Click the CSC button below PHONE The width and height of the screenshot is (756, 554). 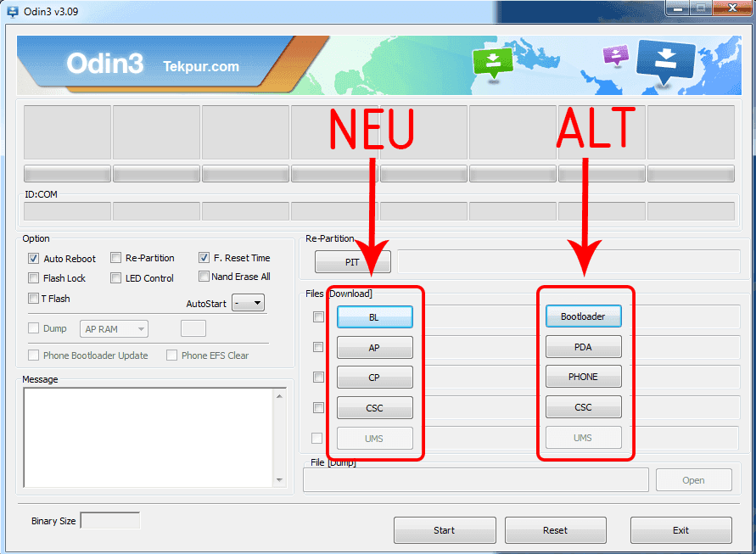coord(584,407)
